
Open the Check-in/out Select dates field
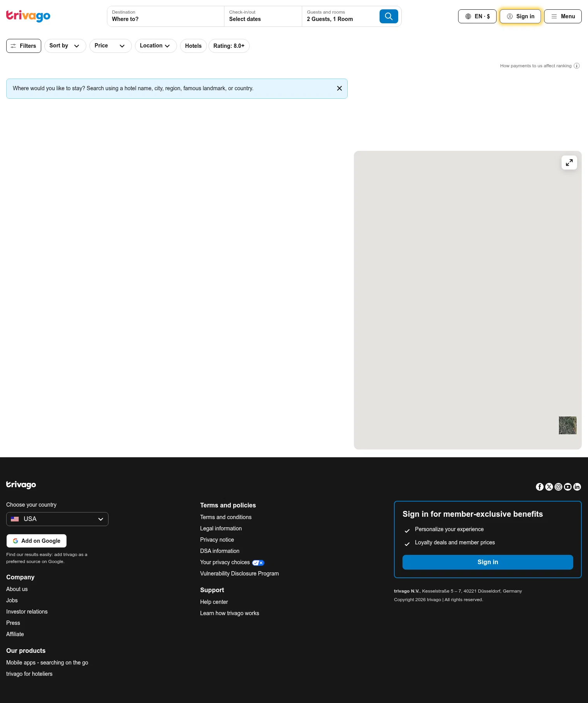click(263, 16)
